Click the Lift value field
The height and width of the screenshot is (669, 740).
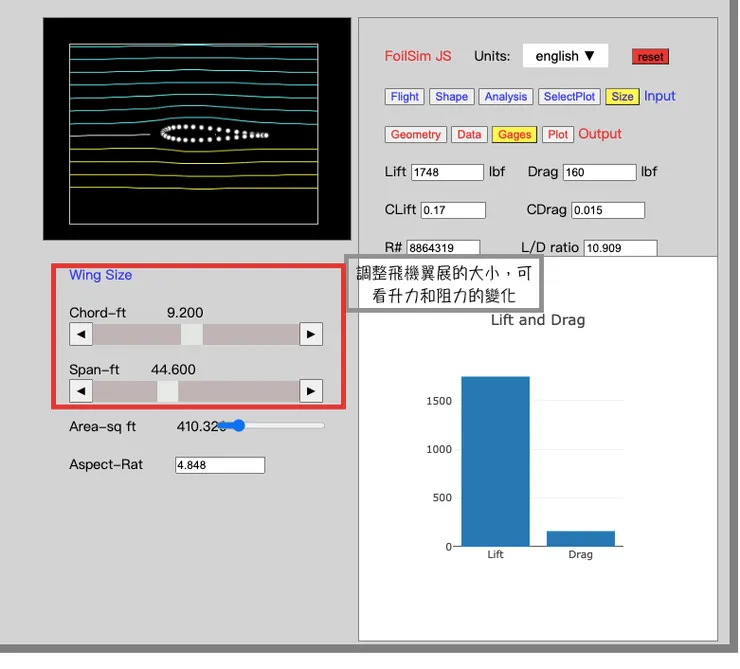coord(447,172)
